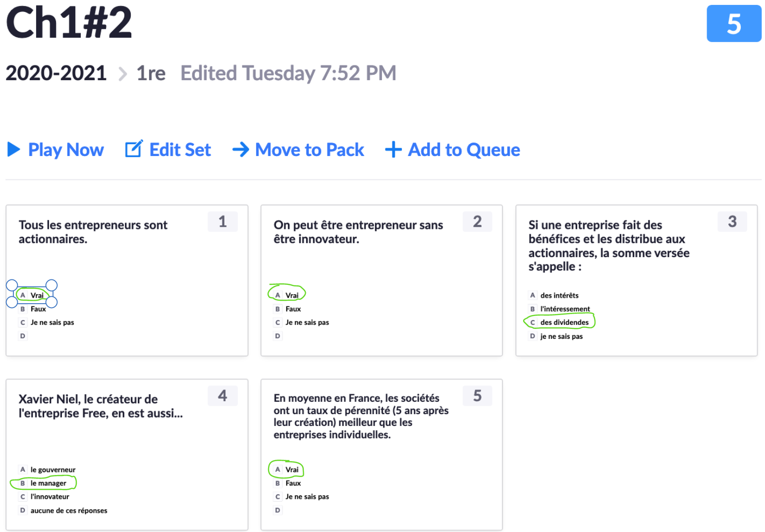Click the number 5 badge on last card

[477, 396]
